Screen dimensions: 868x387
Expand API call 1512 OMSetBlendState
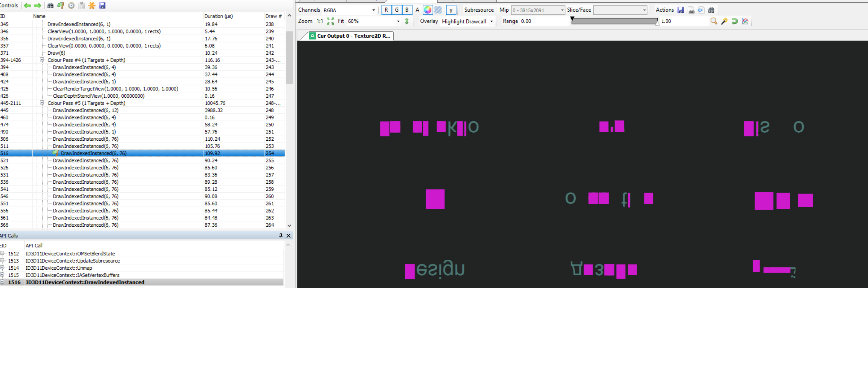point(2,254)
